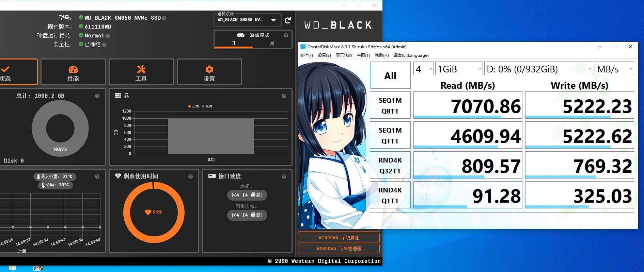Click the help icon beside 已冻结

(104, 45)
